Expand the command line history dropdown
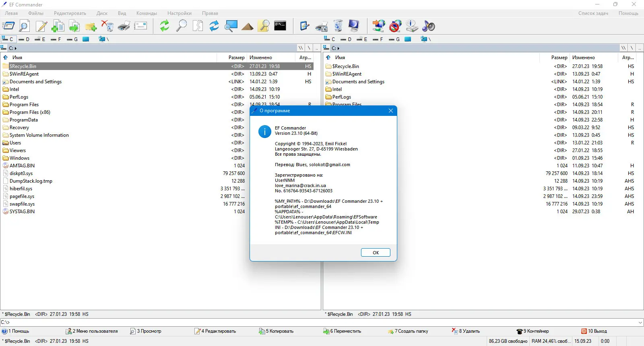The height and width of the screenshot is (346, 644). tap(640, 322)
